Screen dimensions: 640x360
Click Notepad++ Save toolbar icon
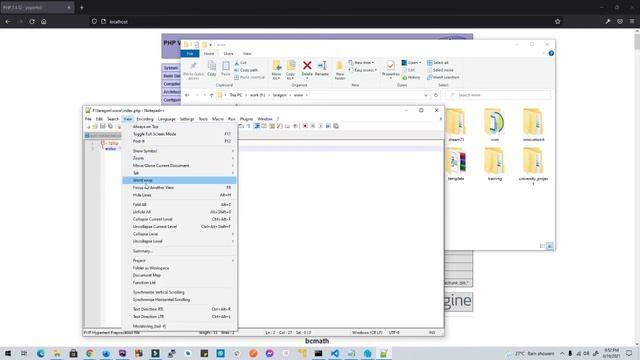point(103,126)
